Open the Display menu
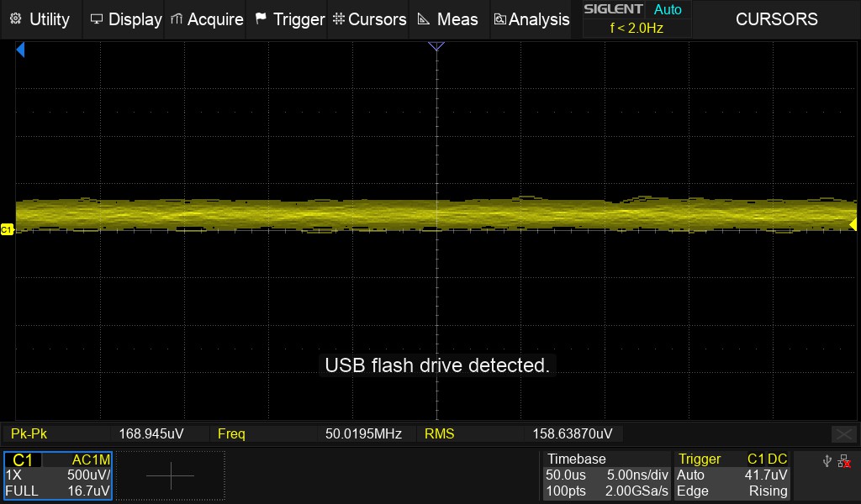Screen dimensions: 861x504 tap(125, 18)
